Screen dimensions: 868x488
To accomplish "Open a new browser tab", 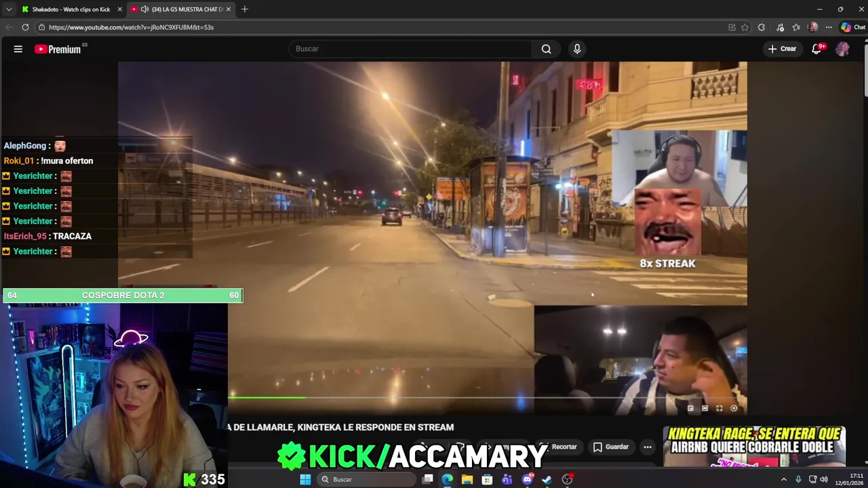I will point(245,9).
